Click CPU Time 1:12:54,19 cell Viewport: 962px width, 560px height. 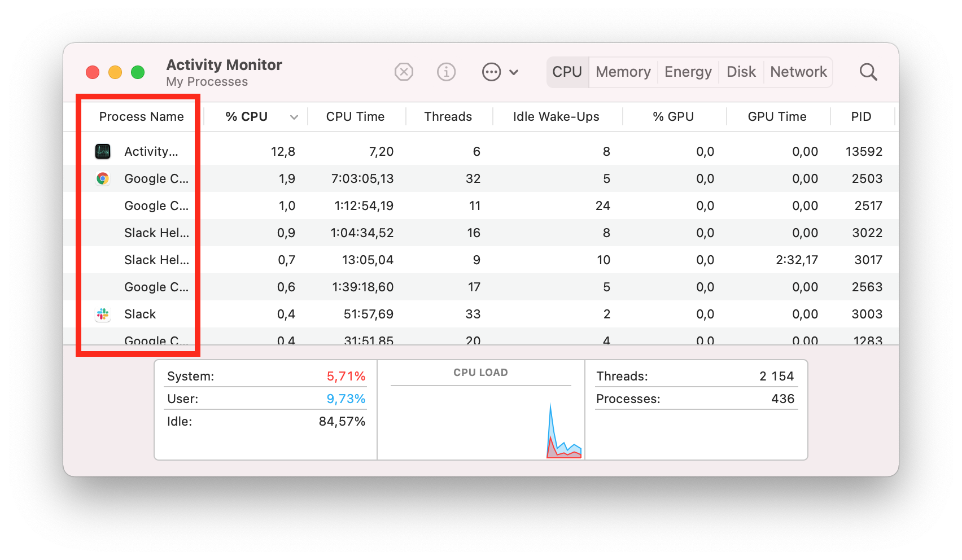[x=364, y=205]
